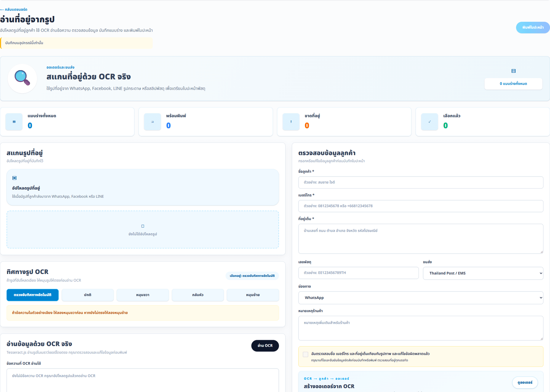Click the 'บันทึกบนอุปกรณ์นี้เท่านั้น' notice
The image size is (550, 392).
pyautogui.click(x=76, y=43)
